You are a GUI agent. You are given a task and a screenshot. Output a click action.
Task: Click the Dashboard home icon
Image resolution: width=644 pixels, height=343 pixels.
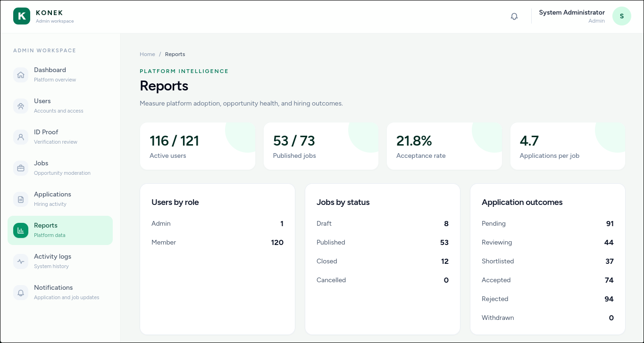21,74
